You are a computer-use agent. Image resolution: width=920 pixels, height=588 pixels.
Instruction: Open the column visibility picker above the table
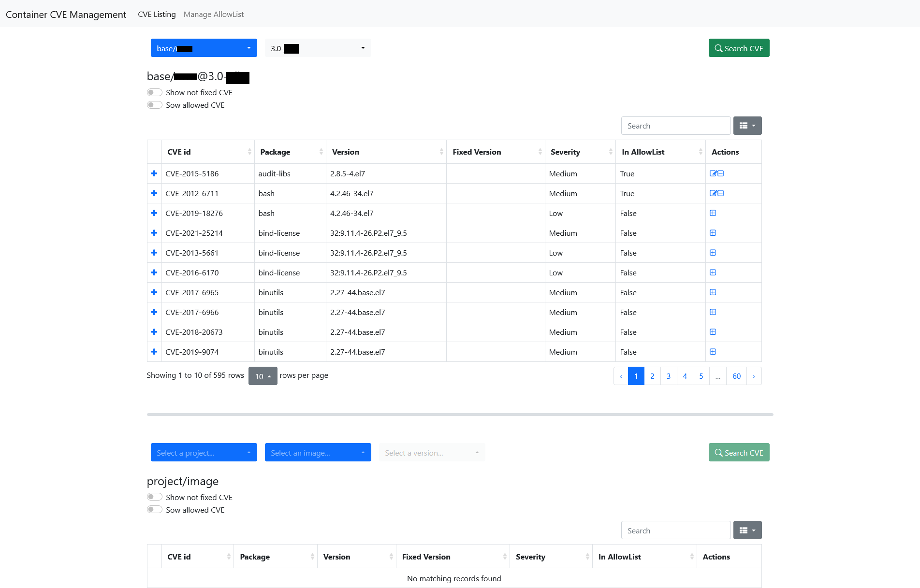[747, 125]
